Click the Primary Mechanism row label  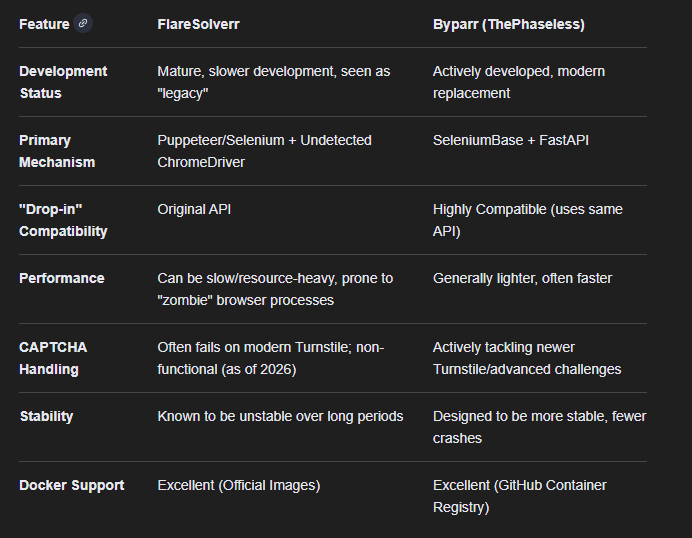tap(57, 151)
